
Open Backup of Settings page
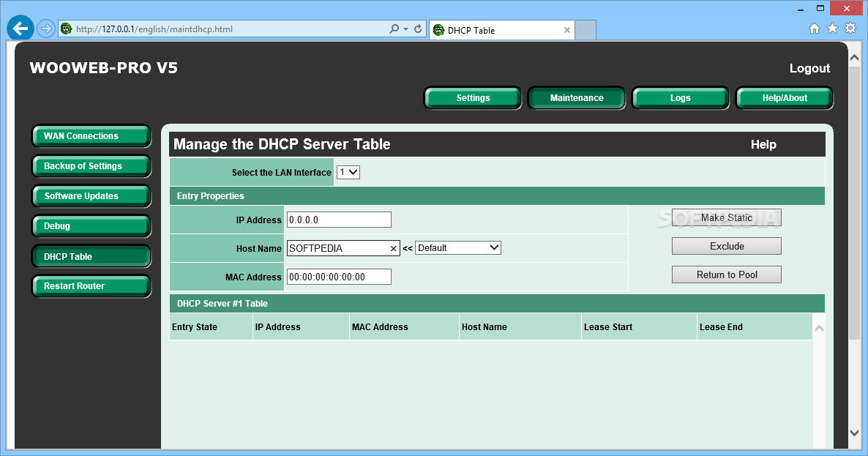pos(91,166)
